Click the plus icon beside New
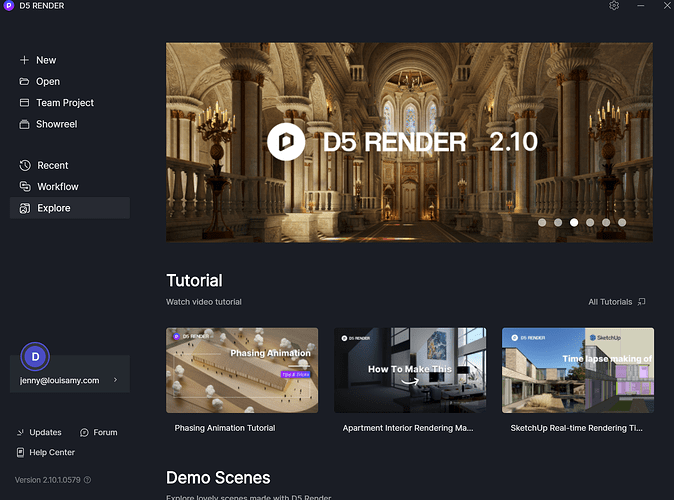 (x=25, y=60)
